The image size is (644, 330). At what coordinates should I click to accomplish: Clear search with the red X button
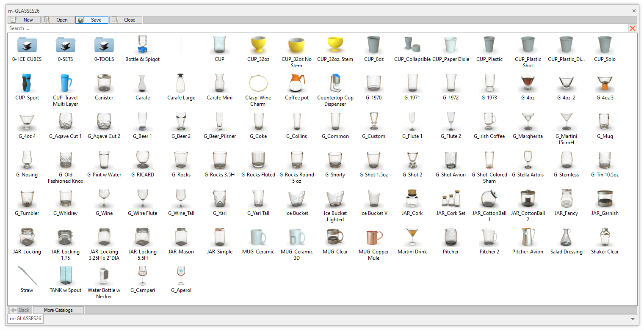pos(633,28)
